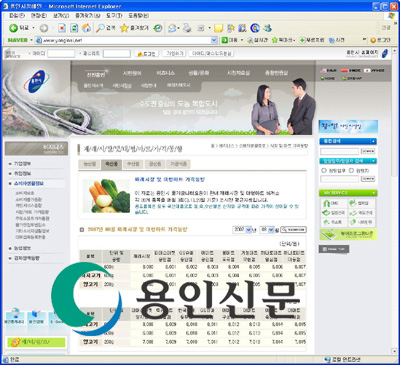This screenshot has width=400, height=365.
Task: Click the green Refresh page icon
Action: tap(74, 28)
